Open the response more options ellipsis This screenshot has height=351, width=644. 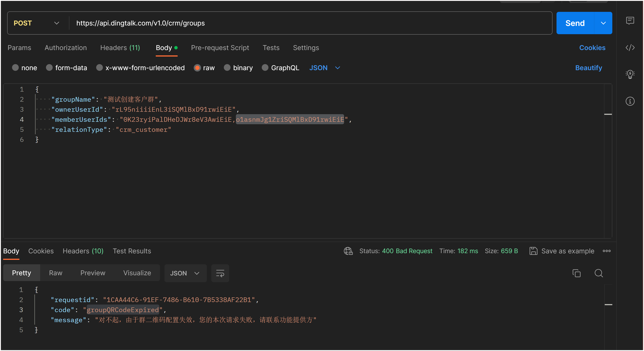tap(606, 251)
